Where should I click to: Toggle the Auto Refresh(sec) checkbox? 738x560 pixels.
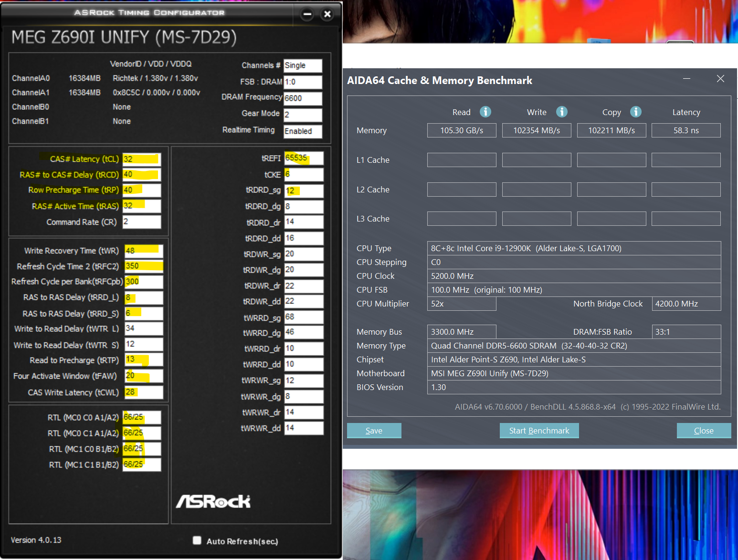click(197, 540)
